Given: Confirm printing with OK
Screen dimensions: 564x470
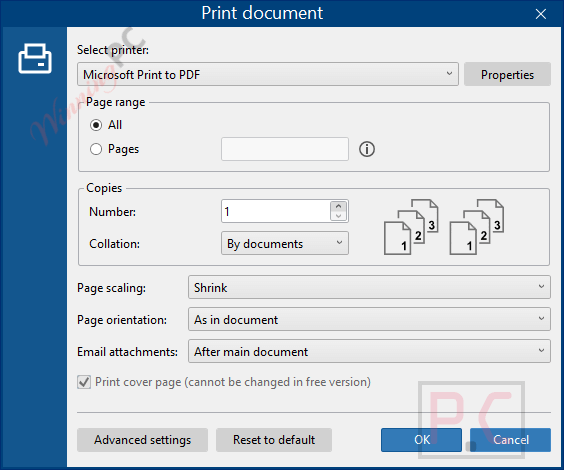Looking at the screenshot, I should coord(421,440).
